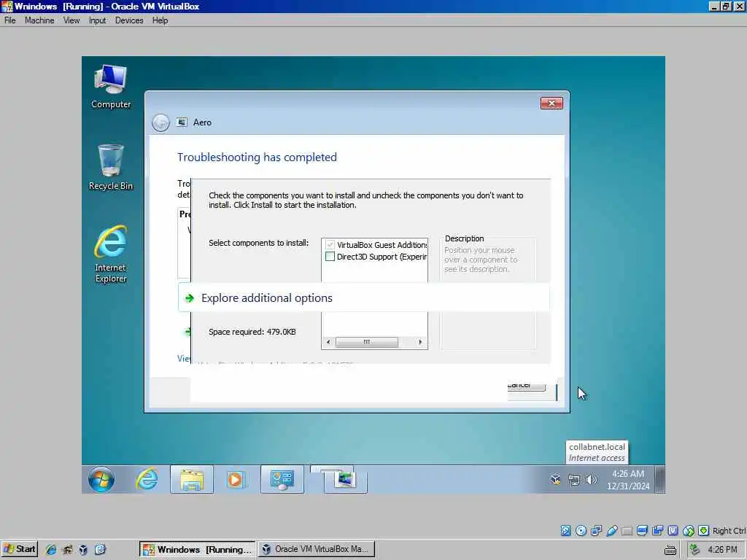Open the Recycle Bin desktop icon

[111, 167]
